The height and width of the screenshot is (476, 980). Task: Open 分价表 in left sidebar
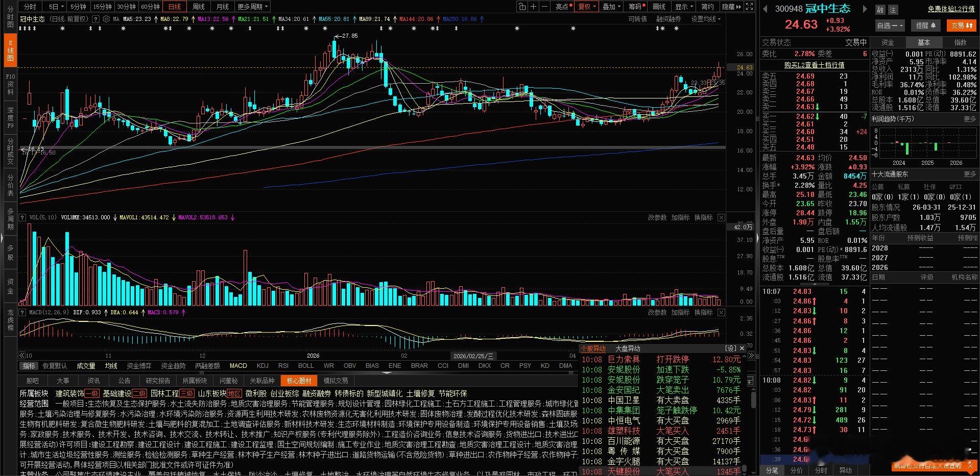click(x=10, y=185)
